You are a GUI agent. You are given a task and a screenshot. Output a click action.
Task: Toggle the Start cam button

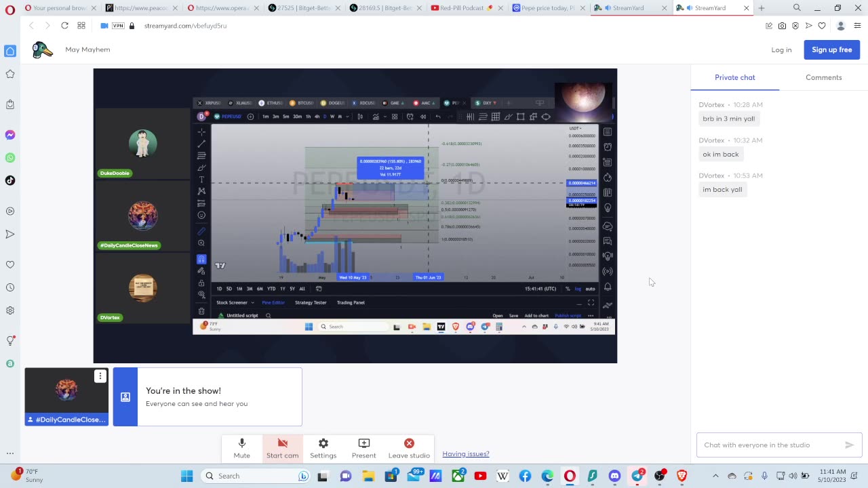click(x=282, y=448)
